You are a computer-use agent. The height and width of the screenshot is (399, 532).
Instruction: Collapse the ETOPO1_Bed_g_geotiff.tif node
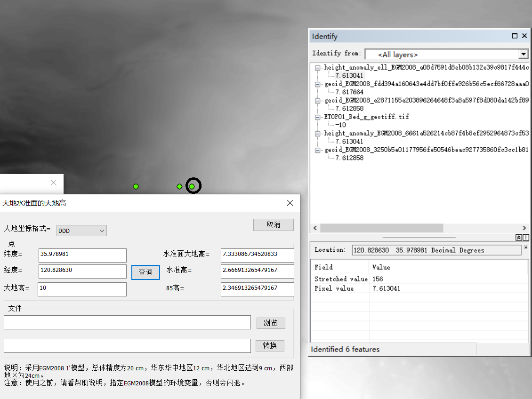click(x=318, y=117)
